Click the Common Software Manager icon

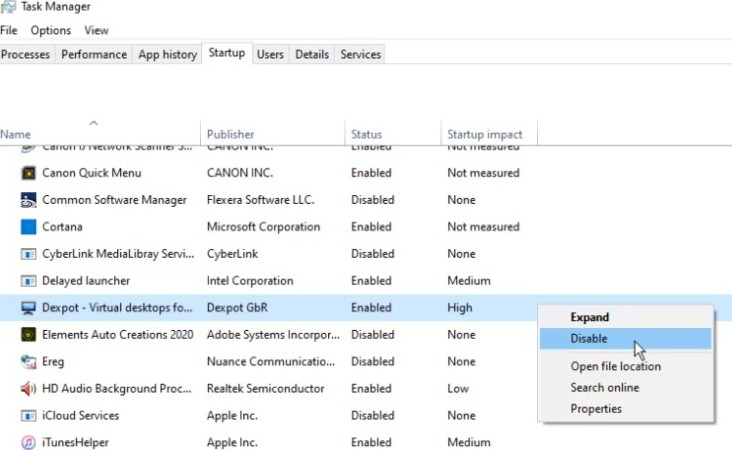tap(28, 200)
